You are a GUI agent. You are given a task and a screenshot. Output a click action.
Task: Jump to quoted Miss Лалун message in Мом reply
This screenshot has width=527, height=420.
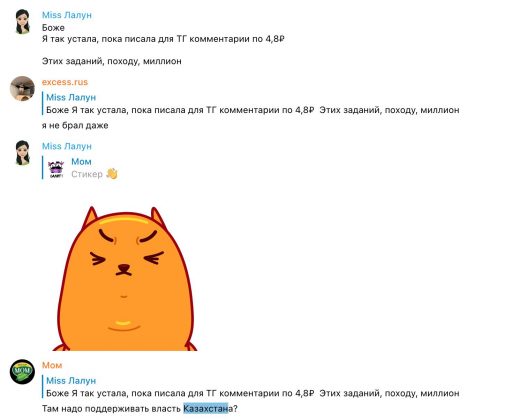coord(251,387)
